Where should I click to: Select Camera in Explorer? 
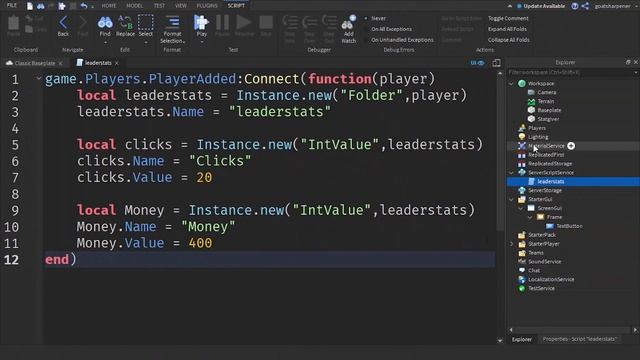(x=547, y=92)
